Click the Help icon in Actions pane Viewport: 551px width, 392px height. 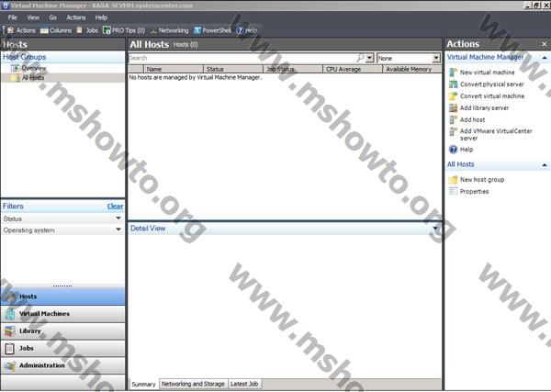(x=454, y=150)
